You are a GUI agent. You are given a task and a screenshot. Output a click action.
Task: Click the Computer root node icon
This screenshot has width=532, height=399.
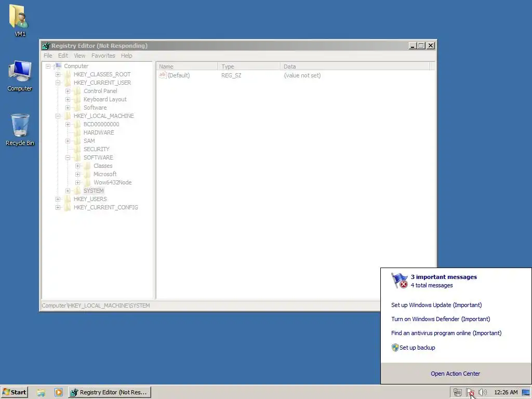(x=58, y=66)
